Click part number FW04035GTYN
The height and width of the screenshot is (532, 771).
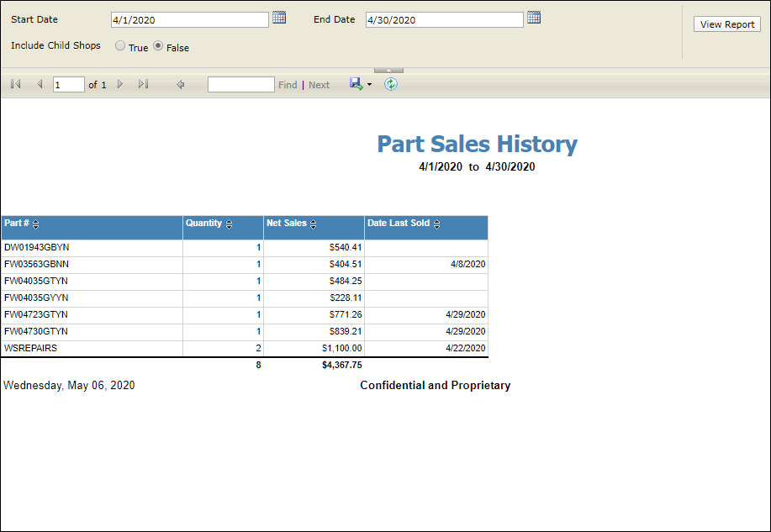pos(36,281)
